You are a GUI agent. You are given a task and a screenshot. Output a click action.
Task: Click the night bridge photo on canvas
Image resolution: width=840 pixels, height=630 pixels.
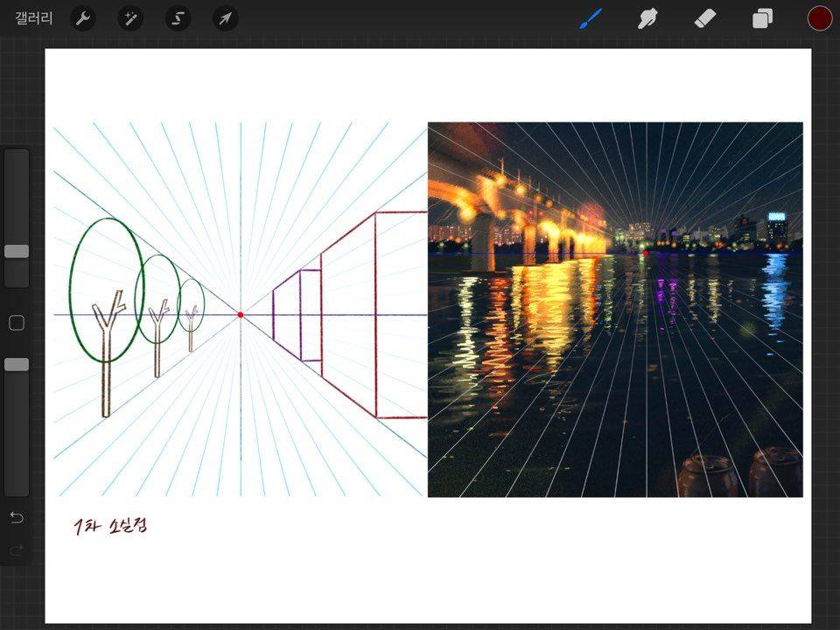[615, 310]
